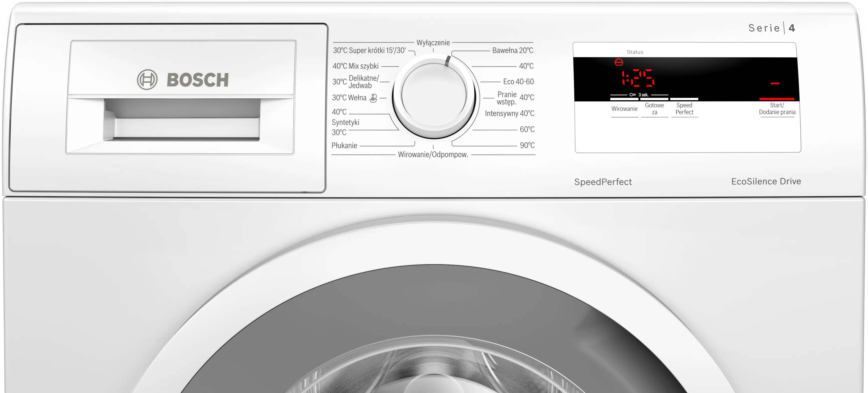Select the 40°C Mix szybki program
Screen dimensions: 868x393
[356, 66]
